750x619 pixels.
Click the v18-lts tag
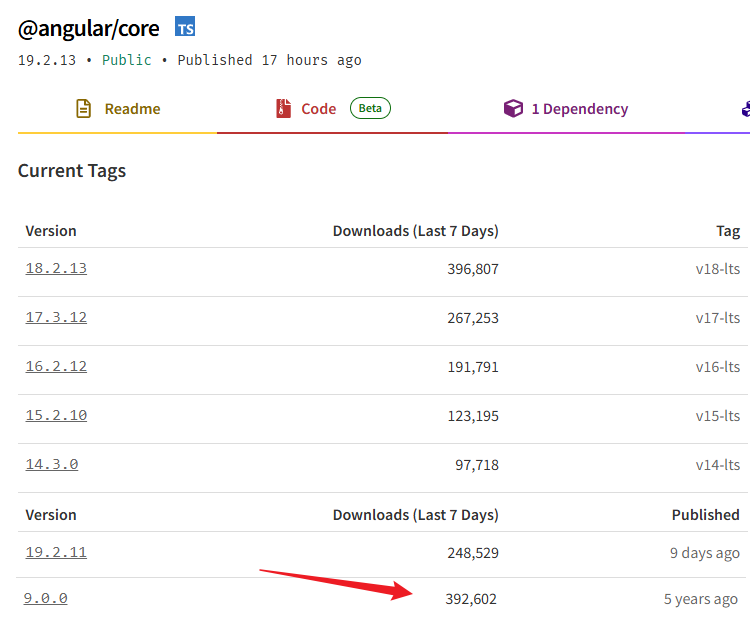point(717,269)
